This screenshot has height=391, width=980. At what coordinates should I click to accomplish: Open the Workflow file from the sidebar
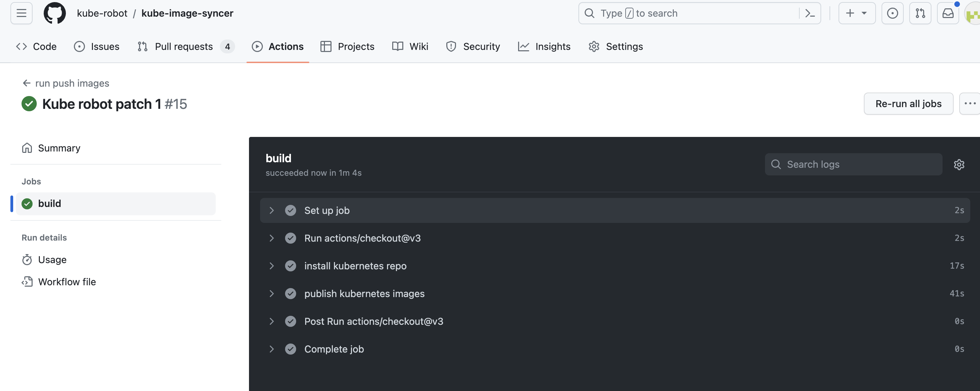click(x=67, y=281)
